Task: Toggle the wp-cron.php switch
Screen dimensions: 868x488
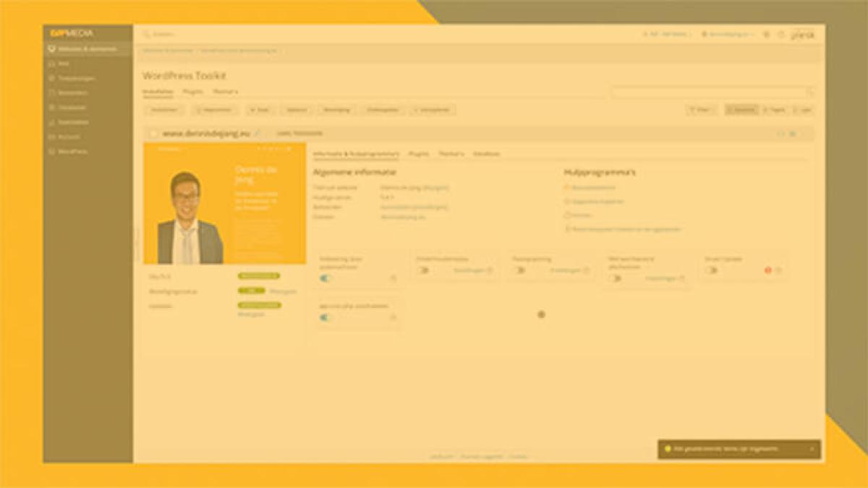Action: click(326, 317)
